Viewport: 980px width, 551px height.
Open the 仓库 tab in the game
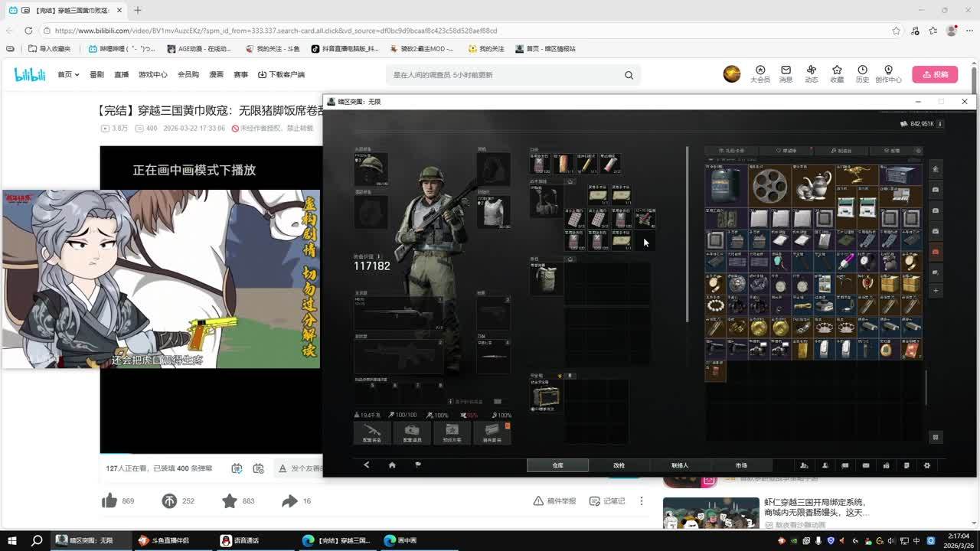[557, 465]
